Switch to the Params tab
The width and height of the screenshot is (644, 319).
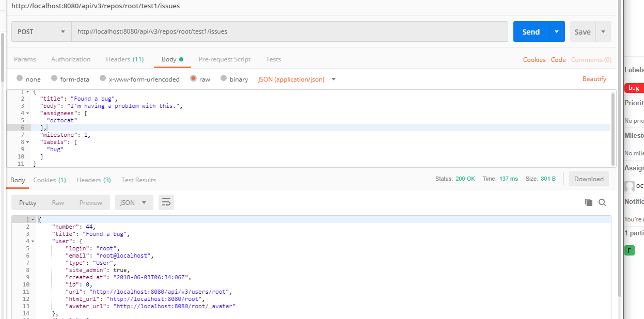tap(25, 59)
